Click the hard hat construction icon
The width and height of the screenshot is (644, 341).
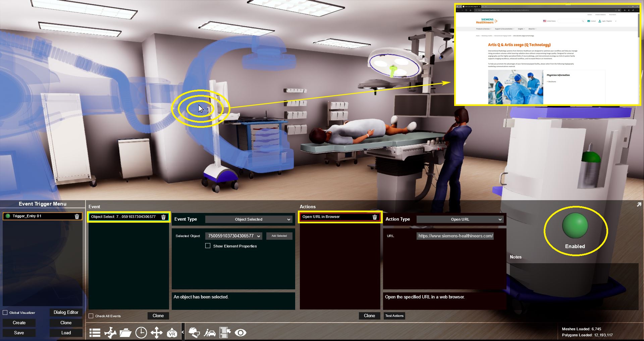click(195, 333)
